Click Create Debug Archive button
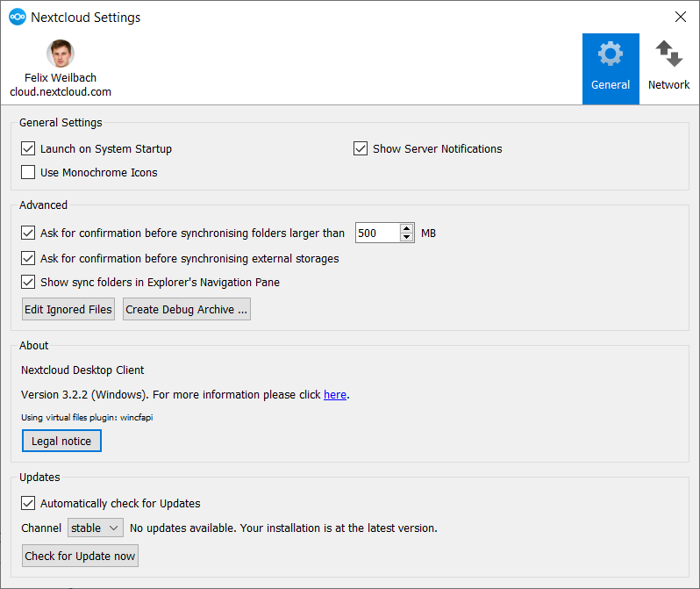 (187, 310)
